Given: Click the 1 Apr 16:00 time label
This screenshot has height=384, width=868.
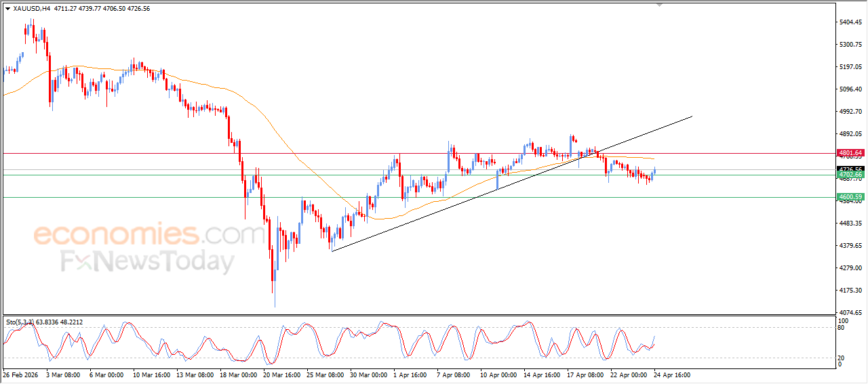Looking at the screenshot, I should pos(411,374).
